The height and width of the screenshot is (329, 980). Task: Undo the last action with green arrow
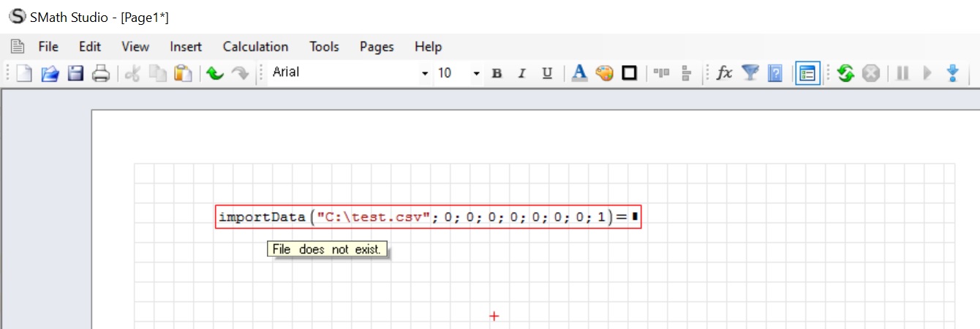[214, 73]
